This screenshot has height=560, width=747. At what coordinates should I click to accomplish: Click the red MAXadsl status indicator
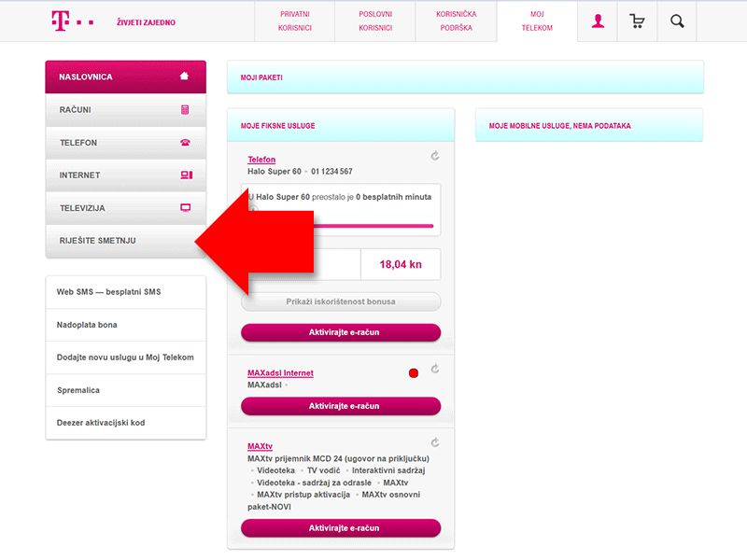pyautogui.click(x=414, y=372)
